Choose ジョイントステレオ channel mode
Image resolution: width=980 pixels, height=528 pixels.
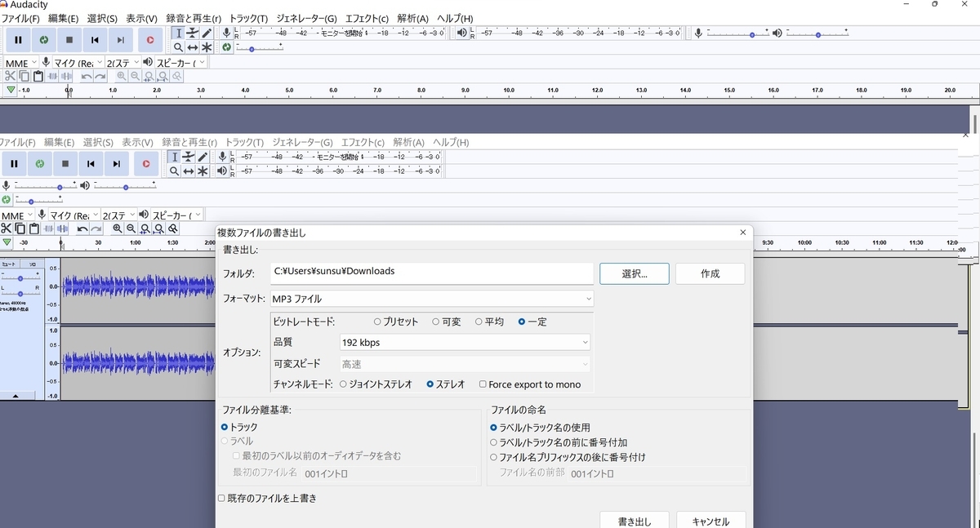tap(376, 384)
